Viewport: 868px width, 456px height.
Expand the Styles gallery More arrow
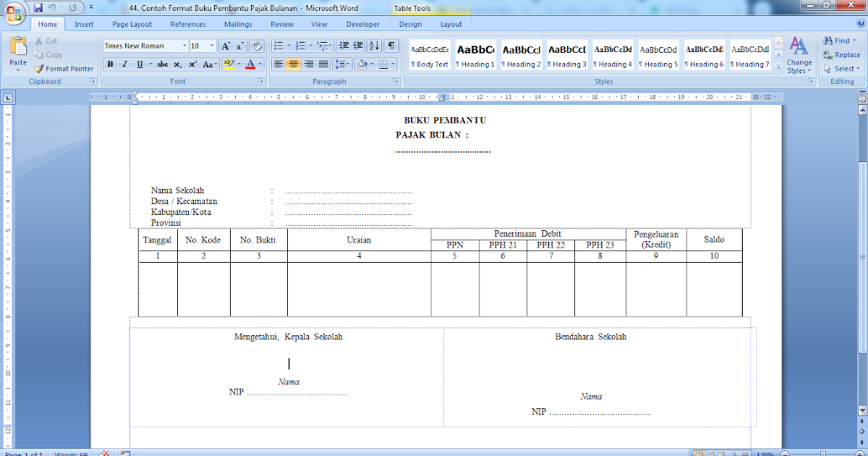point(778,67)
